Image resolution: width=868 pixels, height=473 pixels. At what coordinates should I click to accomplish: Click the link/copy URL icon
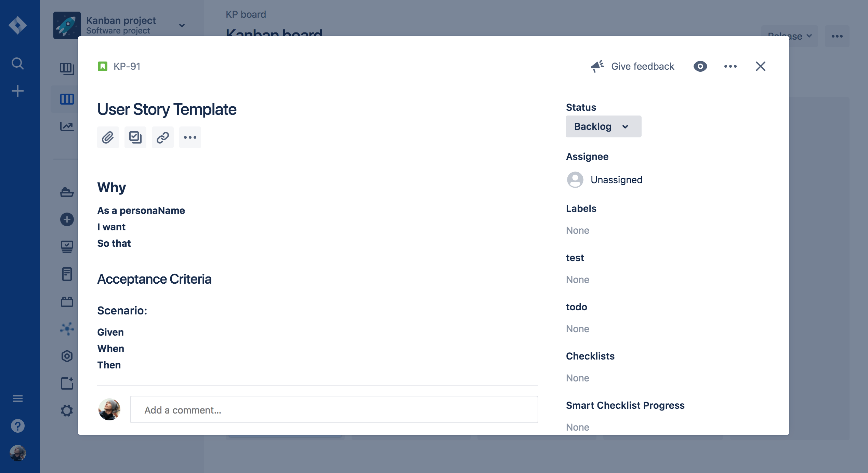(162, 137)
